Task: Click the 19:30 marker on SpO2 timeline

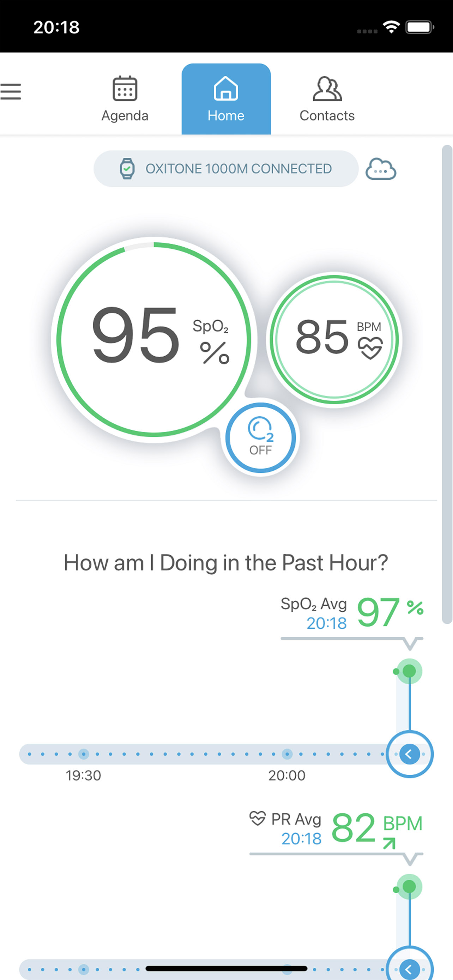Action: 84,754
